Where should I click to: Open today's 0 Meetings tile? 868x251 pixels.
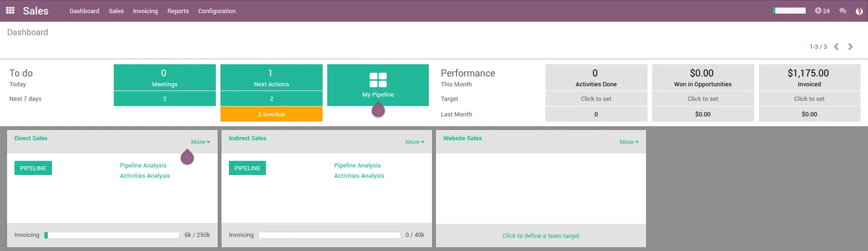pos(164,77)
